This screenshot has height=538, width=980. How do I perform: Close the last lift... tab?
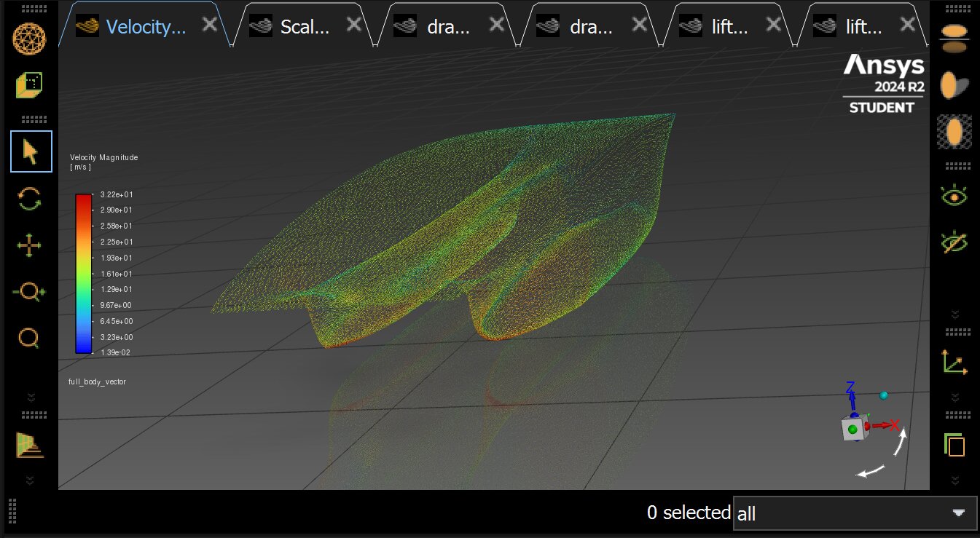click(908, 24)
